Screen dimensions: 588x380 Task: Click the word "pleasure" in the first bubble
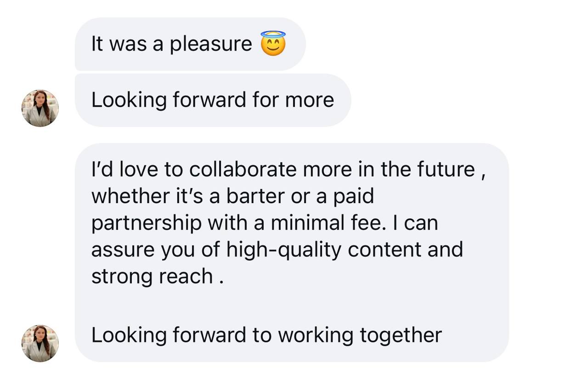click(x=211, y=45)
